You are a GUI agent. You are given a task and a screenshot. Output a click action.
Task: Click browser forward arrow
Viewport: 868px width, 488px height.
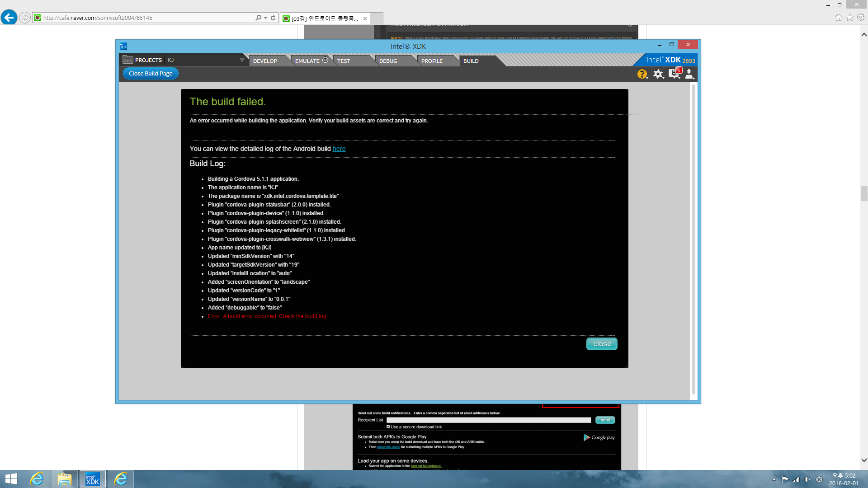pos(25,18)
